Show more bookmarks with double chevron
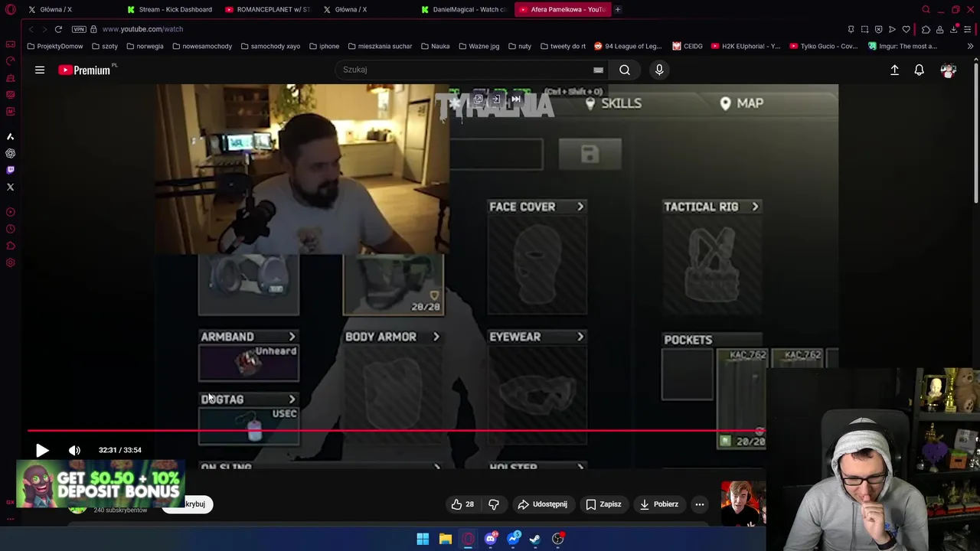 pyautogui.click(x=970, y=46)
